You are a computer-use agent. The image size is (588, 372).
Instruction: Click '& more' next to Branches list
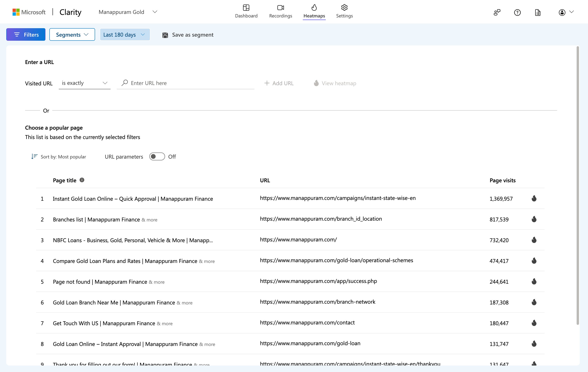(x=149, y=220)
